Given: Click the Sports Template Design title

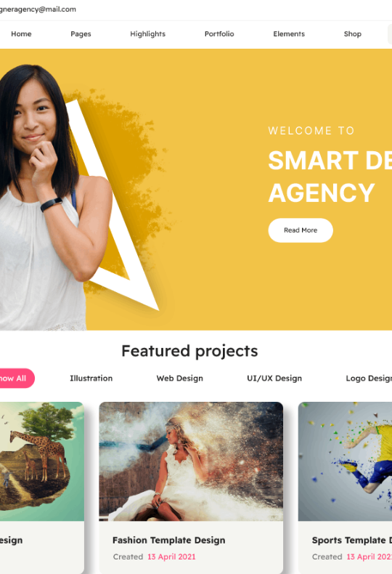Looking at the screenshot, I should (352, 541).
